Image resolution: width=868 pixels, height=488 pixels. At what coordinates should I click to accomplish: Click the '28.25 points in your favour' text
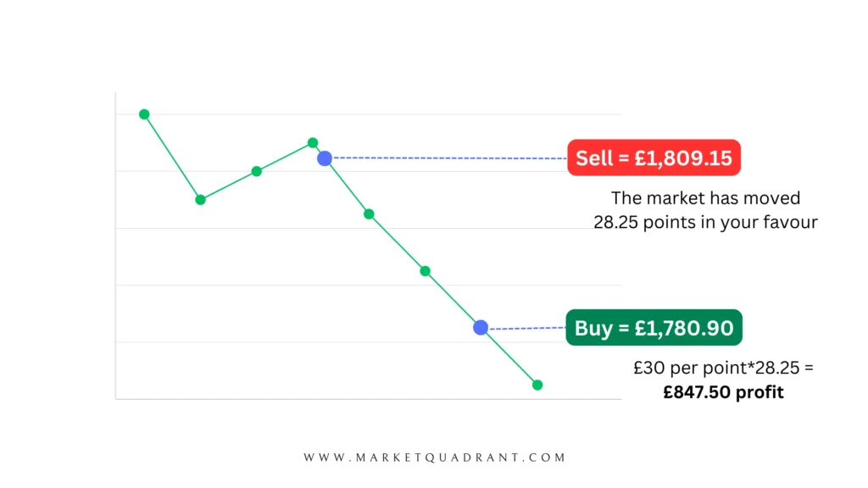tap(705, 223)
